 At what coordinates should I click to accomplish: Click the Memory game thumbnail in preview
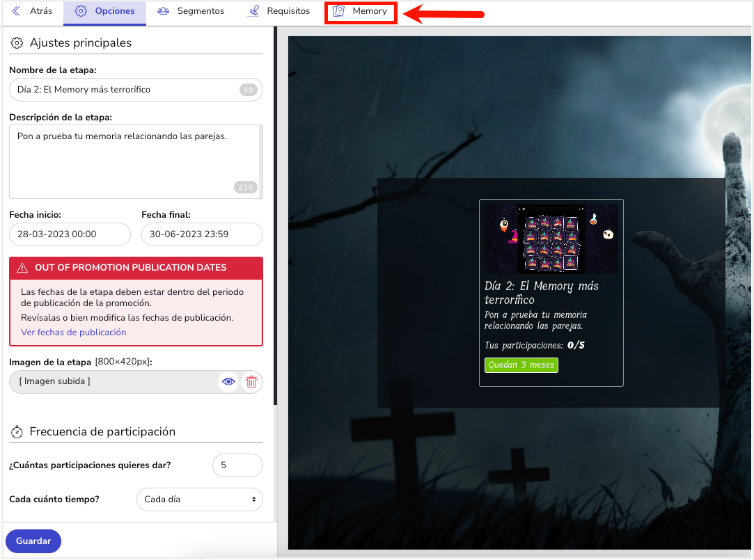coord(551,239)
